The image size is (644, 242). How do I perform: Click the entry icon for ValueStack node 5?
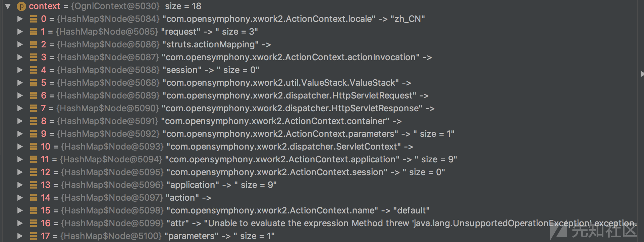point(34,83)
